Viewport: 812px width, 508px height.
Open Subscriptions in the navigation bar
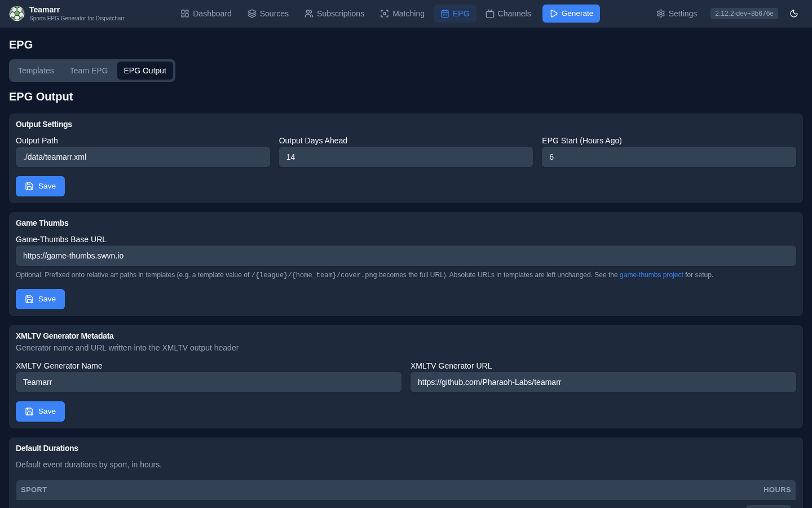coord(334,14)
